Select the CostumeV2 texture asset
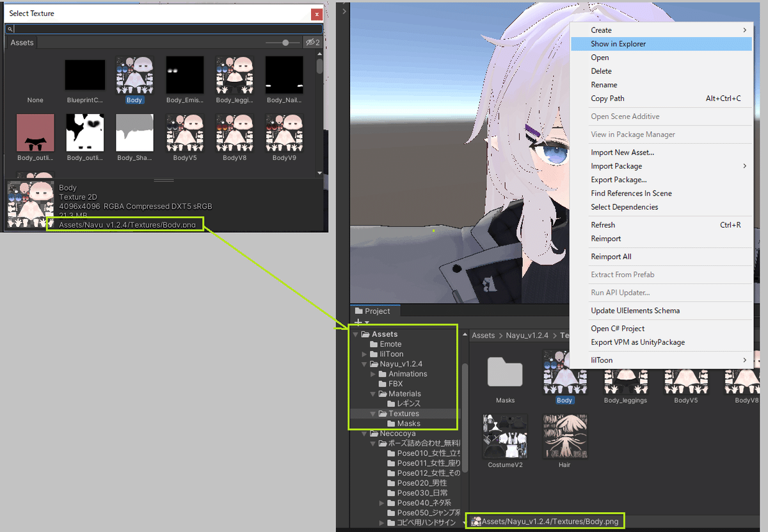768x532 pixels. click(505, 441)
